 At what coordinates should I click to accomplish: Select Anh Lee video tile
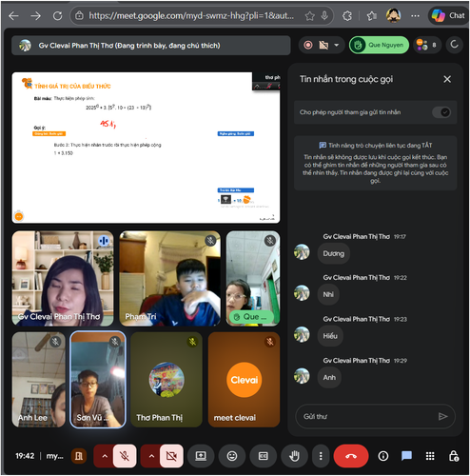click(39, 380)
